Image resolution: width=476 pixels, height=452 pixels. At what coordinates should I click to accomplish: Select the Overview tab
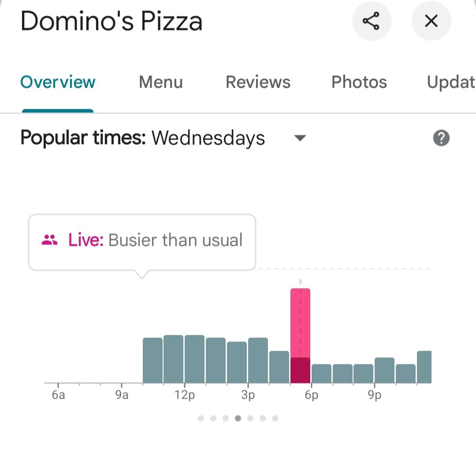58,82
